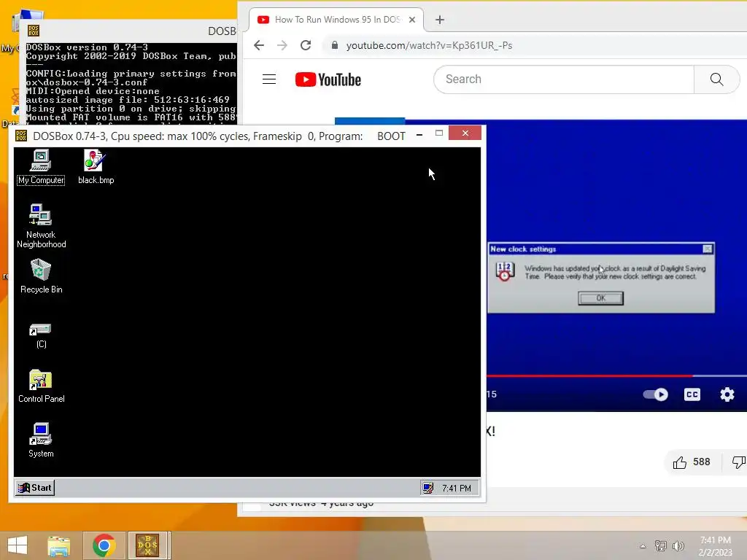Like the video with 588 likes
Viewport: 747px width, 560px height.
692,462
